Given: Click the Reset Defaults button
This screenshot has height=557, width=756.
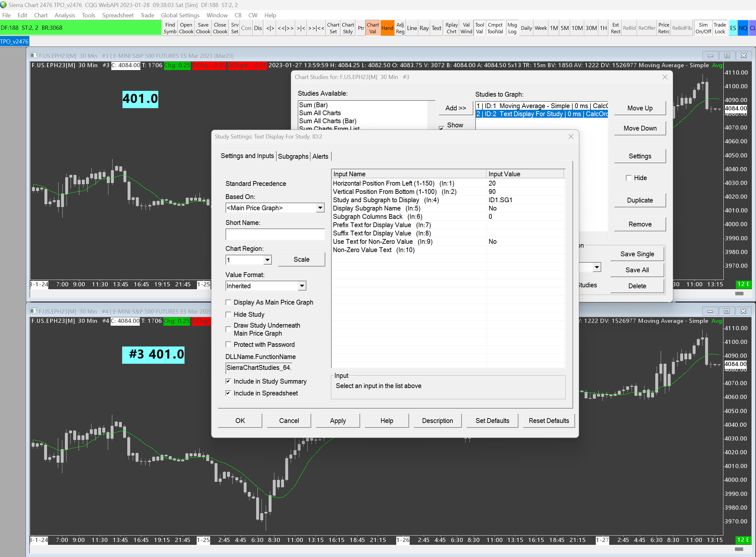Looking at the screenshot, I should [548, 420].
